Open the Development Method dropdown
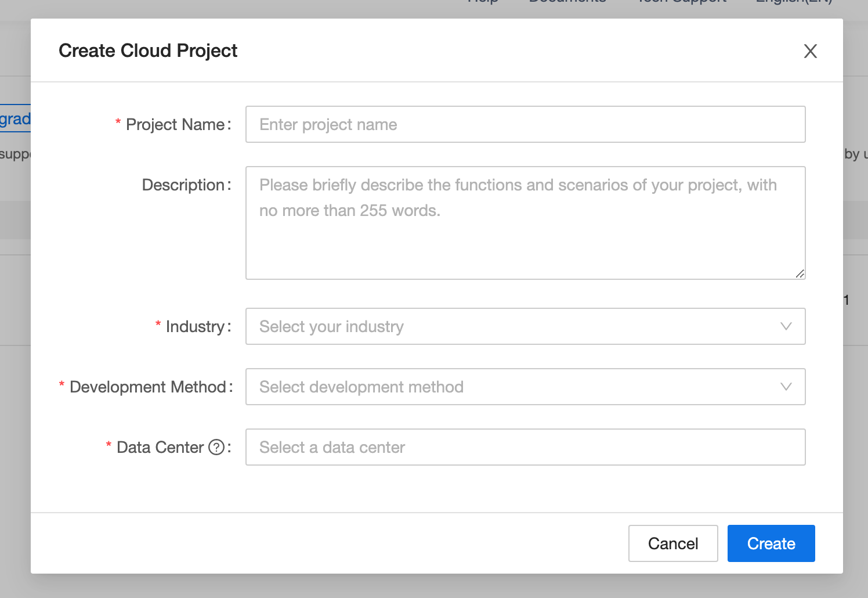This screenshot has height=598, width=868. click(x=526, y=387)
